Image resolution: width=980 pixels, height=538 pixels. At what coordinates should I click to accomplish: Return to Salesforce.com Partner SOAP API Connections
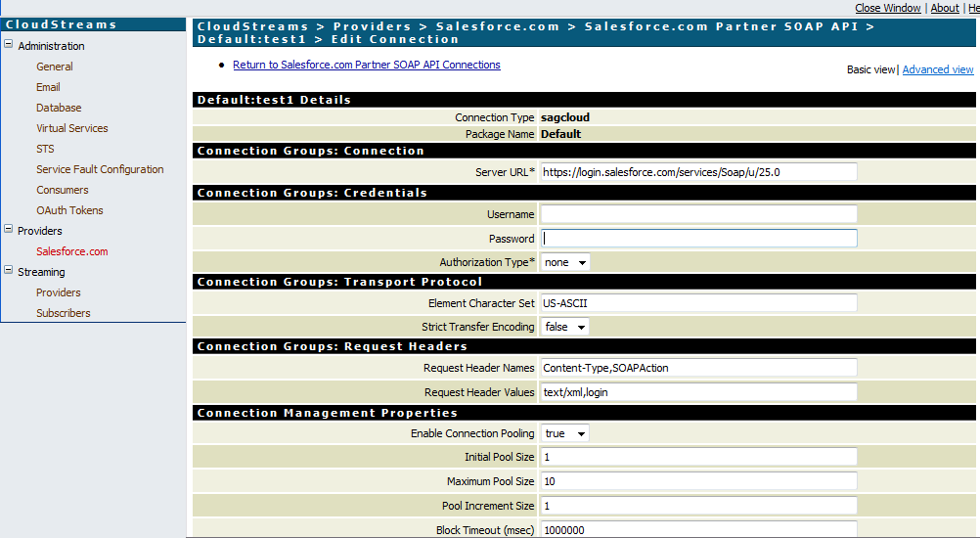[x=366, y=65]
